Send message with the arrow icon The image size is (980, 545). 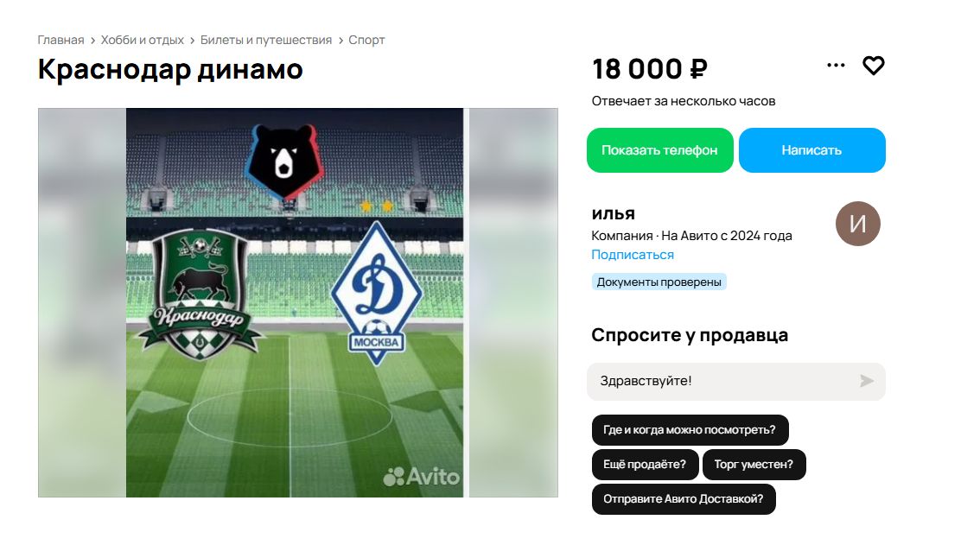pos(866,381)
